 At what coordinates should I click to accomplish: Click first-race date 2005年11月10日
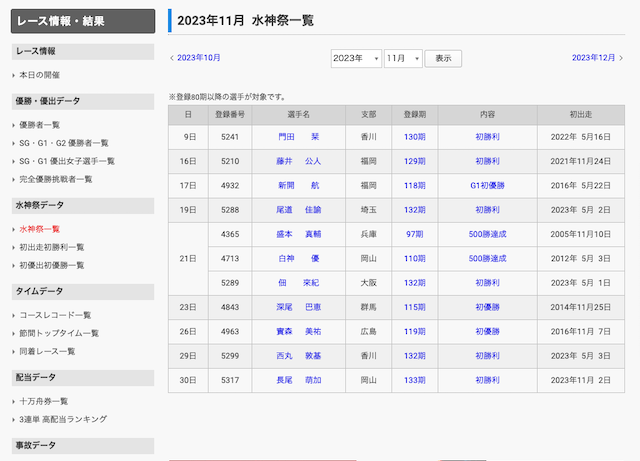pyautogui.click(x=580, y=234)
